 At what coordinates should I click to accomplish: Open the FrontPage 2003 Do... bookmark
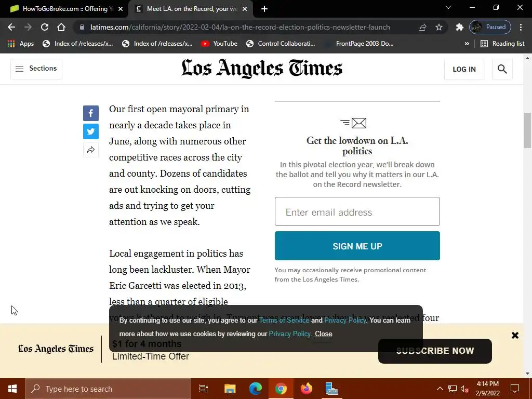coord(359,44)
